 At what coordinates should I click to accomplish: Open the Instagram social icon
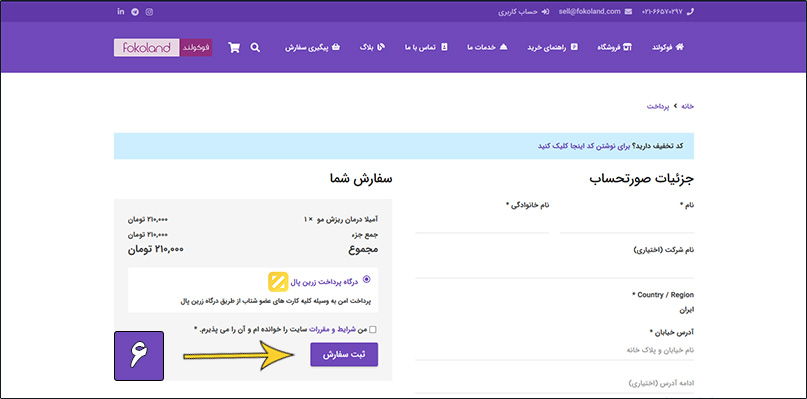149,12
